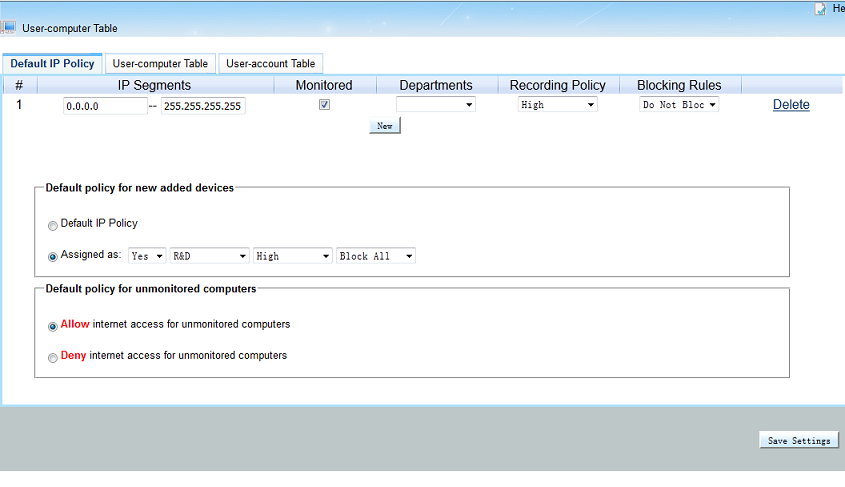Open the Recording Policy dropdown set to High in row 1
Image resolution: width=845 pixels, height=487 pixels.
click(x=557, y=105)
